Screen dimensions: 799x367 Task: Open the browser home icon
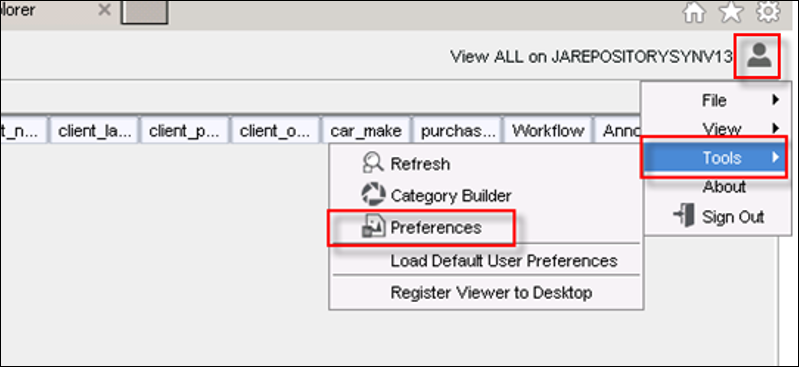(x=693, y=12)
